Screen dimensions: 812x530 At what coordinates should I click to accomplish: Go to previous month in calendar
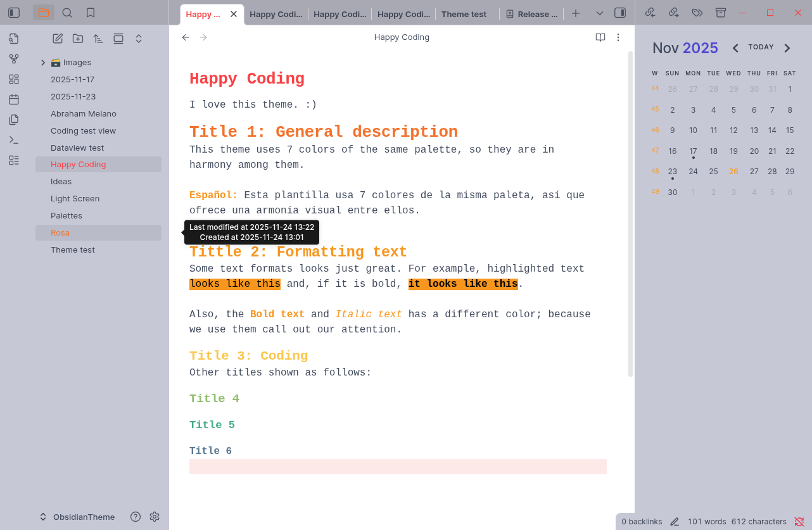735,48
